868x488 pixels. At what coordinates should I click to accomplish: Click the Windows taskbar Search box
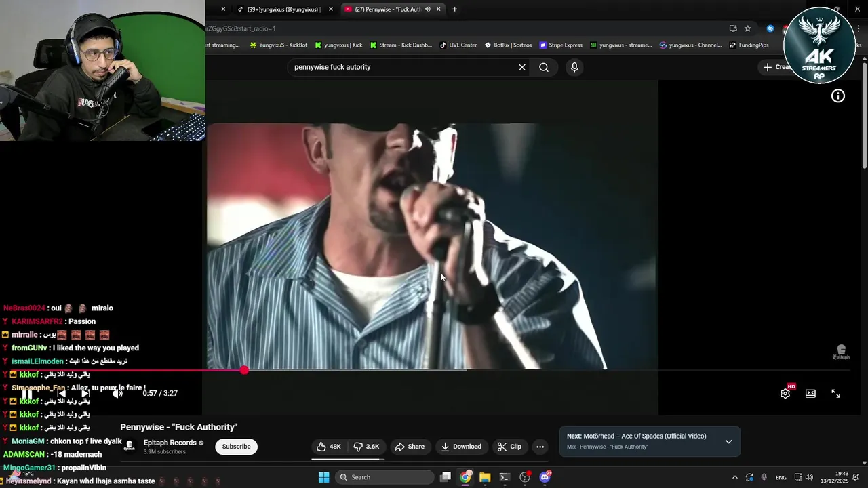(x=385, y=477)
